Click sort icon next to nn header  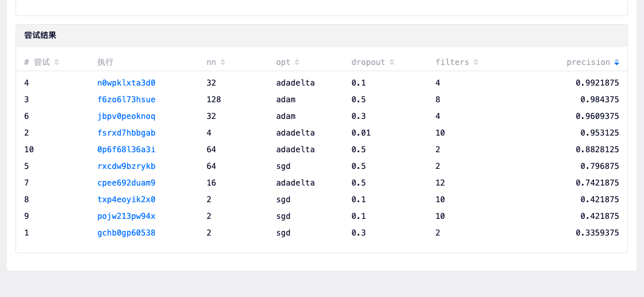point(223,62)
